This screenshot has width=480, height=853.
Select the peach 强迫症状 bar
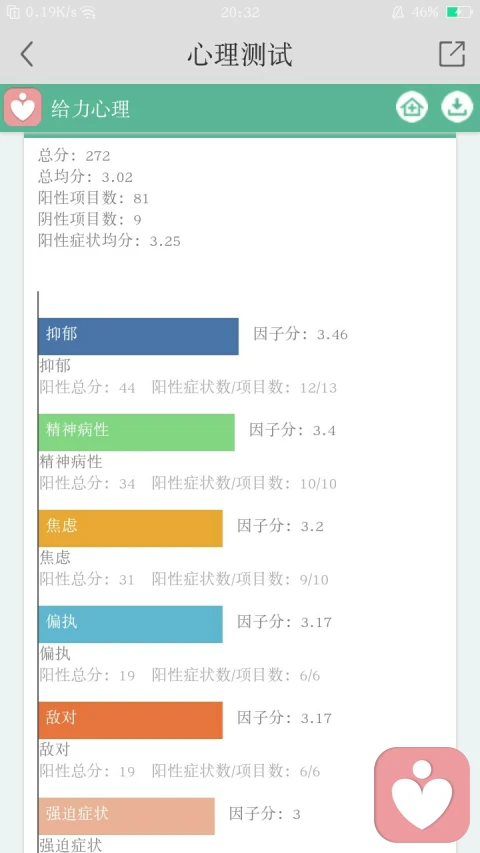[127, 816]
